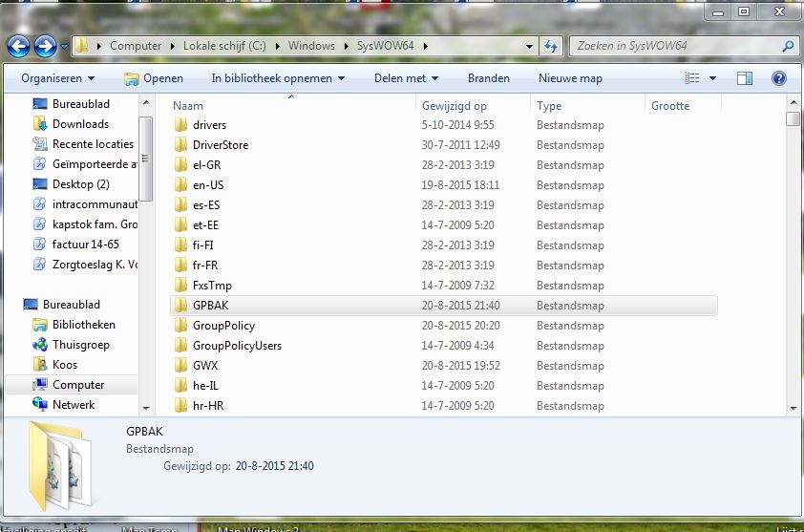
Task: Open factuur 14-65 shortcut in sidebar
Action: [75, 245]
